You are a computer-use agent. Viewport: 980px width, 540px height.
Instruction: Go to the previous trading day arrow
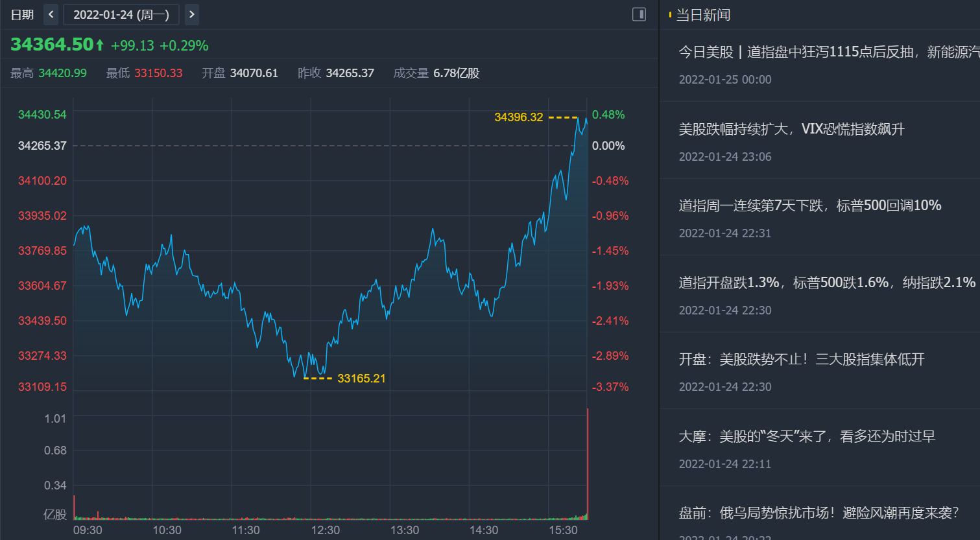pos(51,14)
